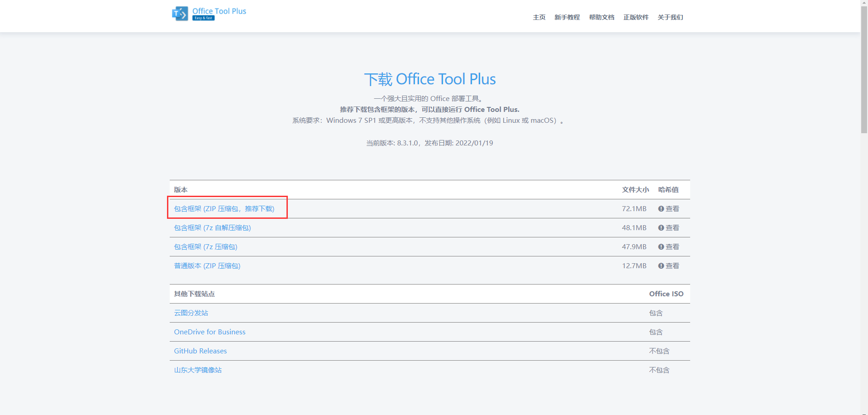Viewport: 868px width, 415px height.
Task: Download 普通版本 (ZIP 压缩包)
Action: coord(207,266)
